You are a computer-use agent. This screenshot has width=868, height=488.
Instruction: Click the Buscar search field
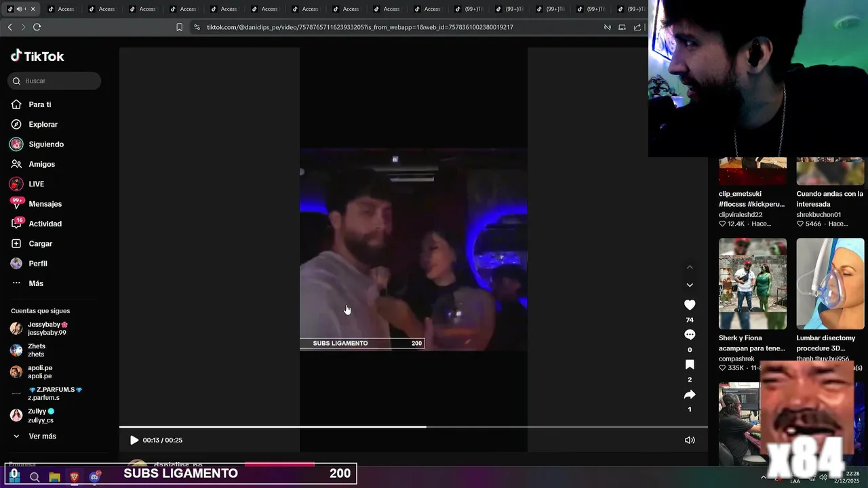54,81
